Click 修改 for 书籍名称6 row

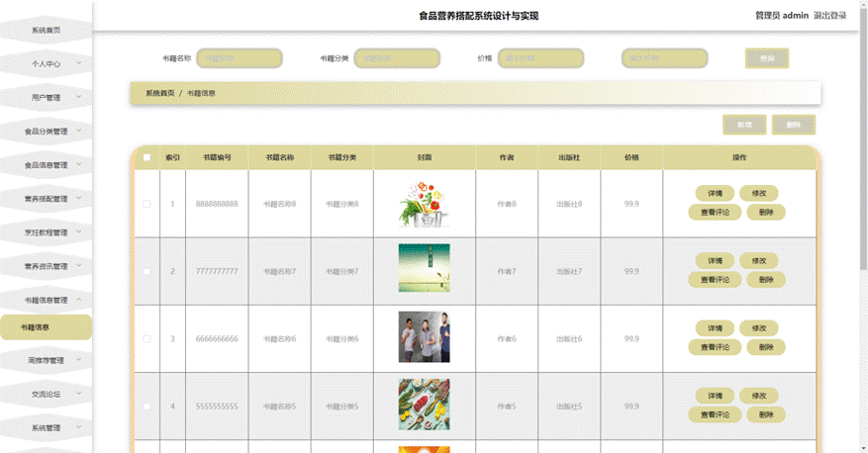[x=759, y=328]
